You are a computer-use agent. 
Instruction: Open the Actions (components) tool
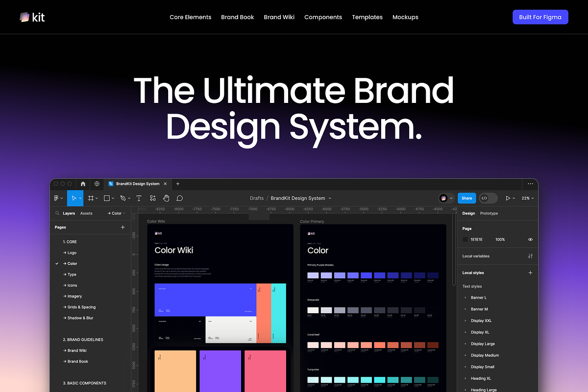pyautogui.click(x=153, y=198)
